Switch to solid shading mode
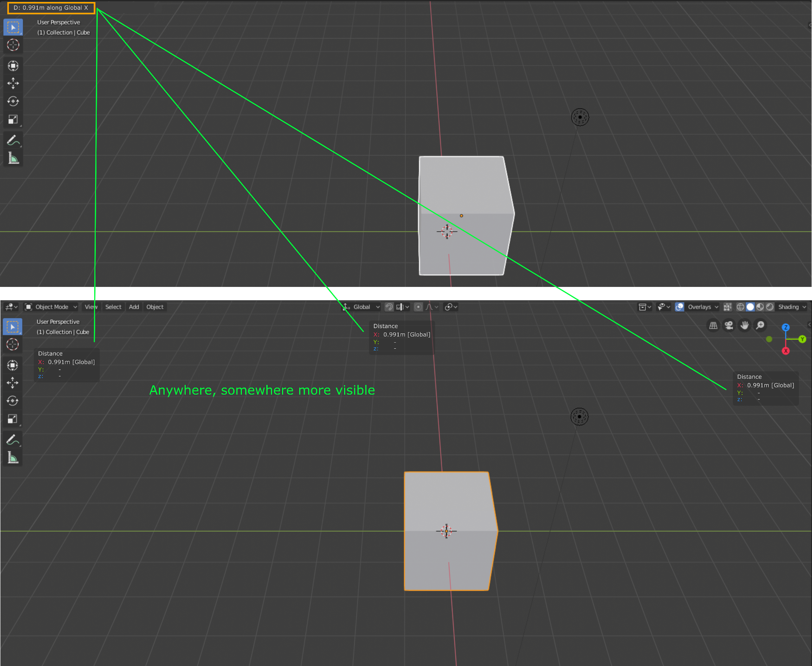This screenshot has width=812, height=666. click(750, 307)
